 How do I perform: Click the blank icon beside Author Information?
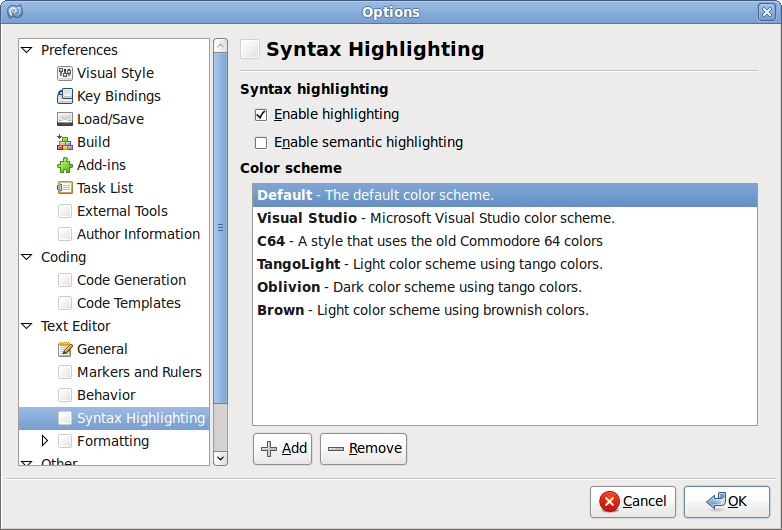[65, 234]
